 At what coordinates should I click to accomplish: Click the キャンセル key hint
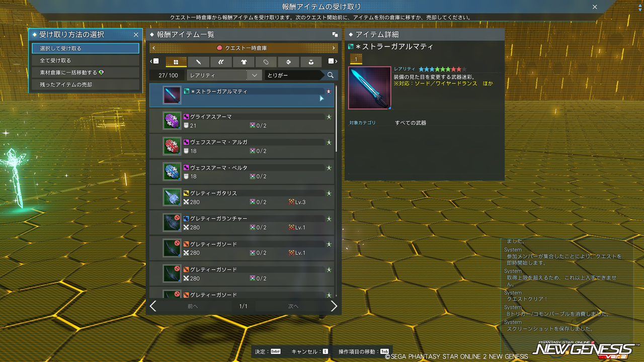(310, 351)
